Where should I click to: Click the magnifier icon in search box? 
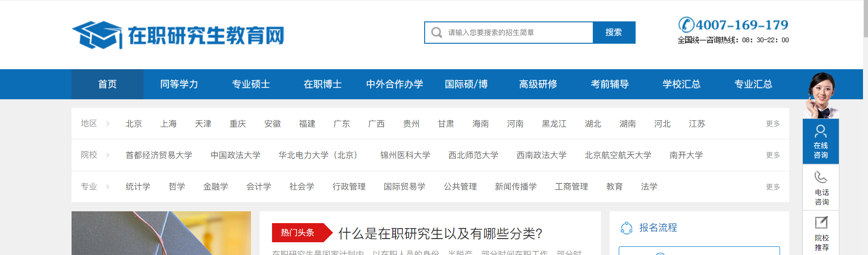(437, 33)
